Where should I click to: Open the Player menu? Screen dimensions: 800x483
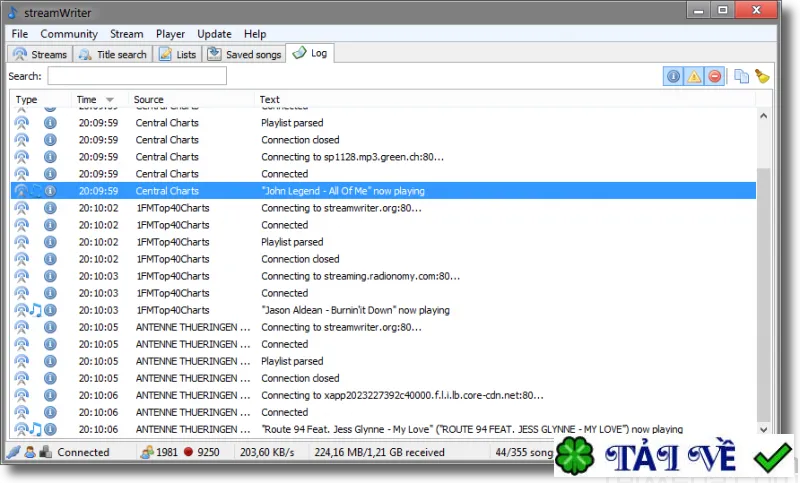(x=170, y=34)
